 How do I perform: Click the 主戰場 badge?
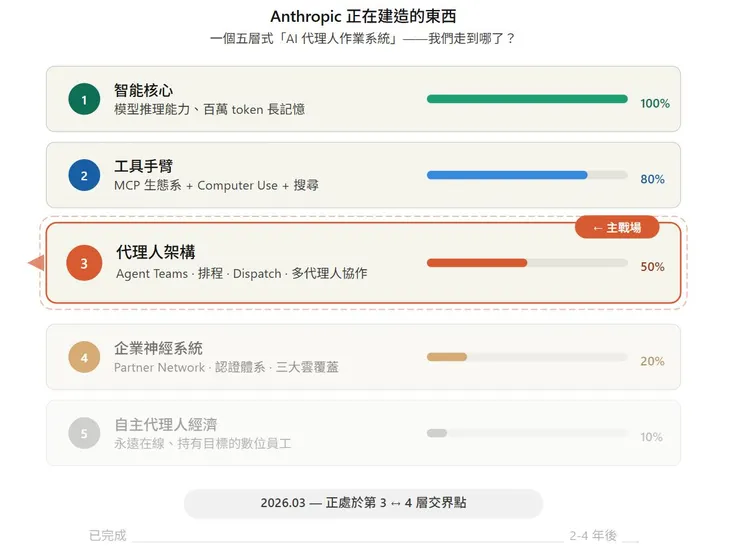tap(617, 228)
